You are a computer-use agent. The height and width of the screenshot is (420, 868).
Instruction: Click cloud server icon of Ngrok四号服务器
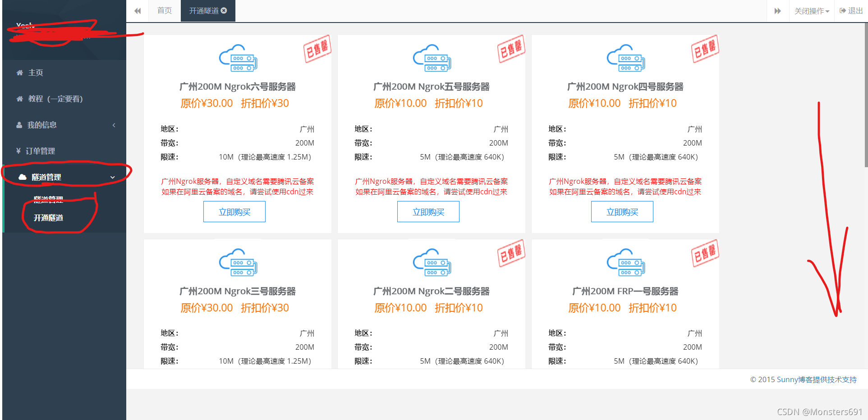tap(626, 58)
